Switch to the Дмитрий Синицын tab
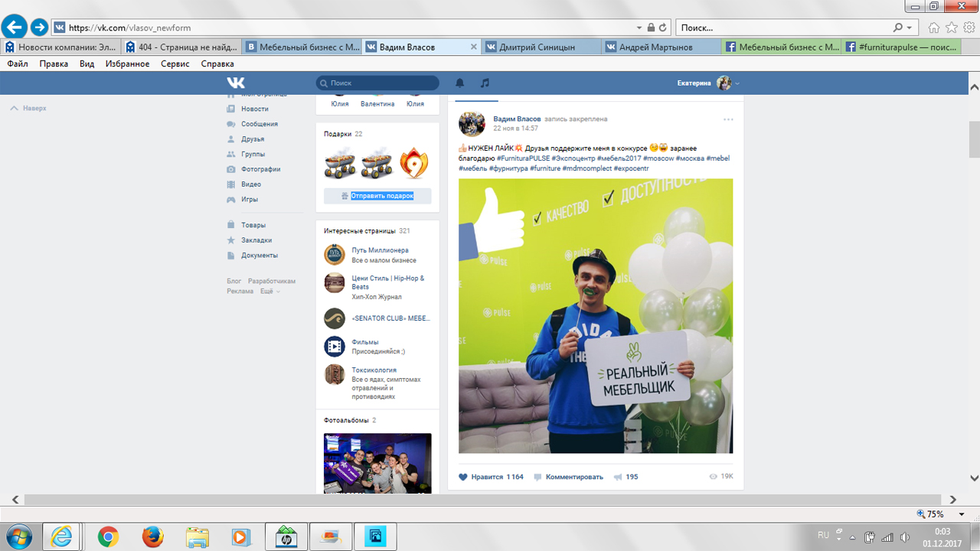980x551 pixels. coord(541,47)
